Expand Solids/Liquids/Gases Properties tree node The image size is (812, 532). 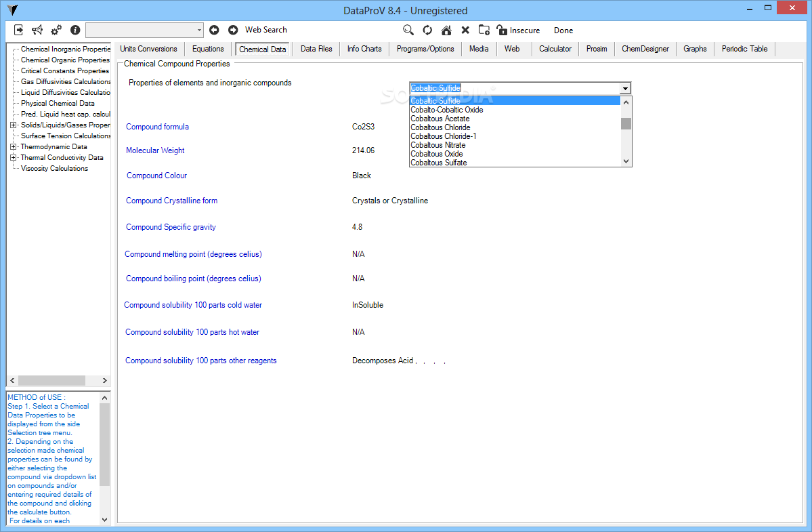pyautogui.click(x=13, y=125)
